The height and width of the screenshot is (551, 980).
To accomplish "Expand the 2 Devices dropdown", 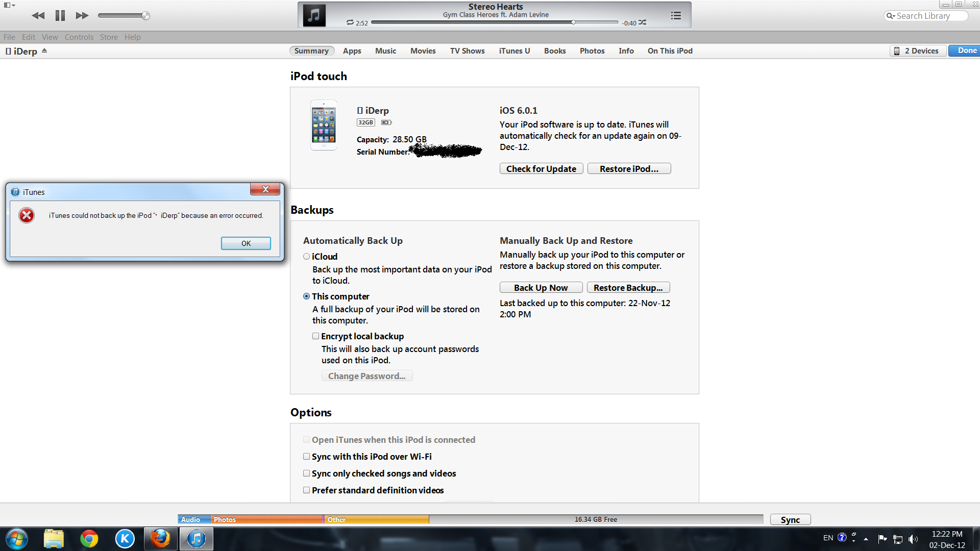I will [x=917, y=51].
